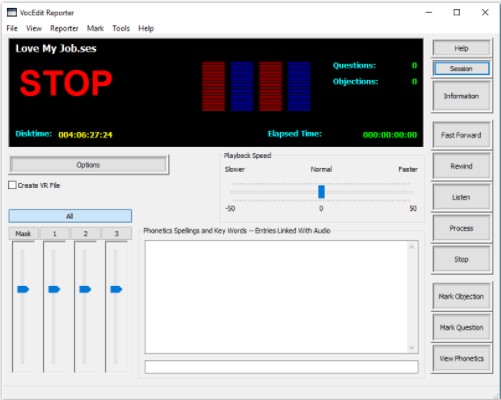Start playback with the Listen button
The height and width of the screenshot is (400, 501).
click(x=461, y=197)
